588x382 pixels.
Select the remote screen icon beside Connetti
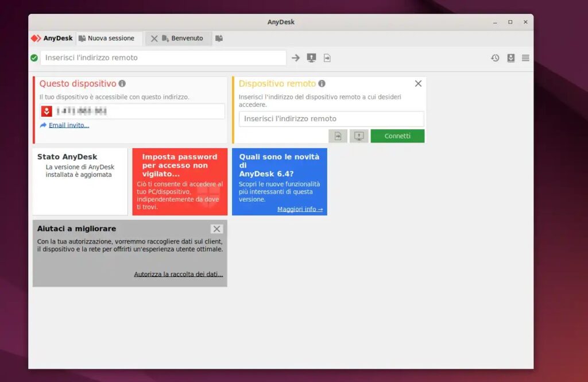358,136
